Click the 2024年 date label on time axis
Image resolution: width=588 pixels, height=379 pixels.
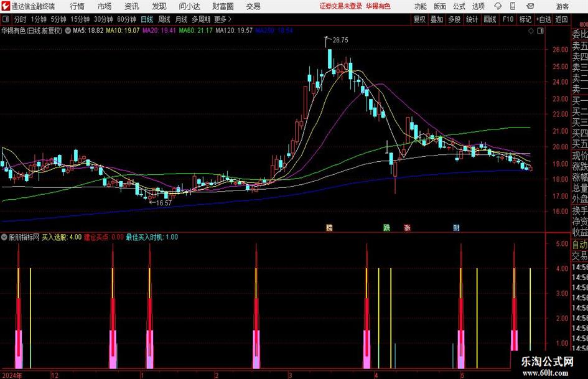[12, 375]
